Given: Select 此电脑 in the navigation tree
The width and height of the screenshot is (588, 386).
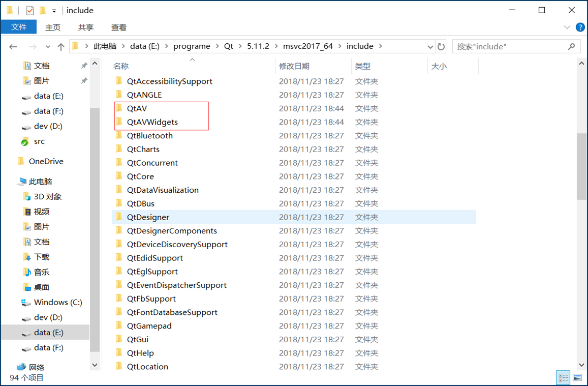Looking at the screenshot, I should coord(41,182).
